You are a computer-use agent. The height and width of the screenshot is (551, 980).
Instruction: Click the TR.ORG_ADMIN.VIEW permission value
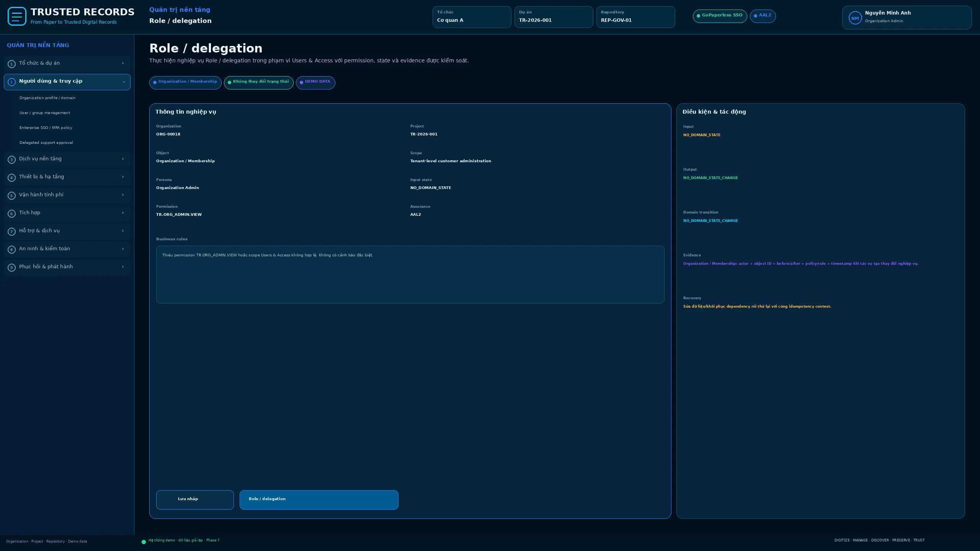(x=179, y=215)
